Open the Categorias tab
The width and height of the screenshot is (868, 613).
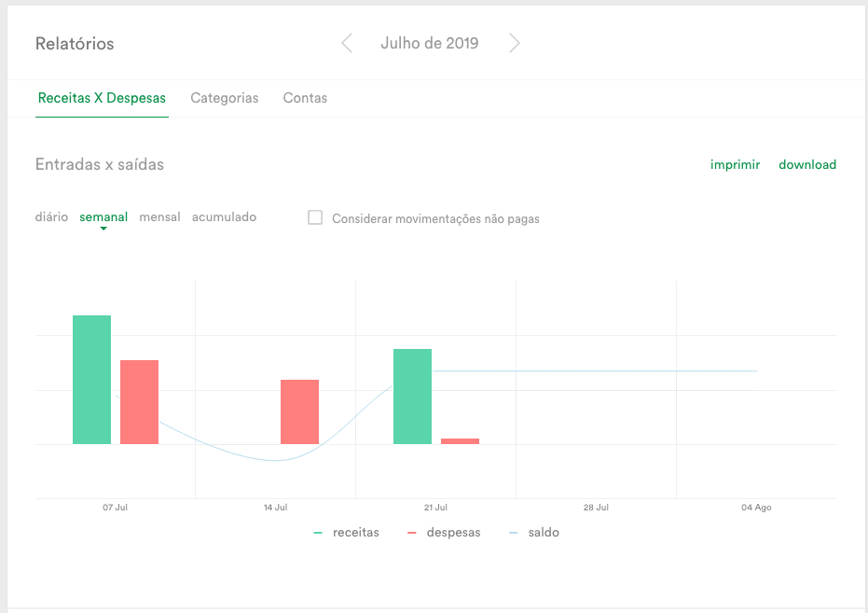224,98
